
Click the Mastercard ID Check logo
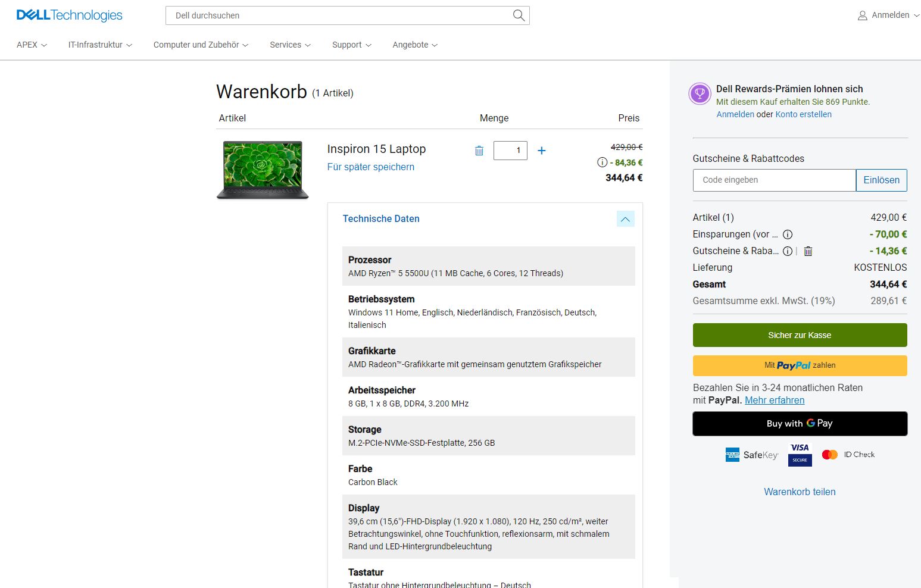pyautogui.click(x=848, y=455)
